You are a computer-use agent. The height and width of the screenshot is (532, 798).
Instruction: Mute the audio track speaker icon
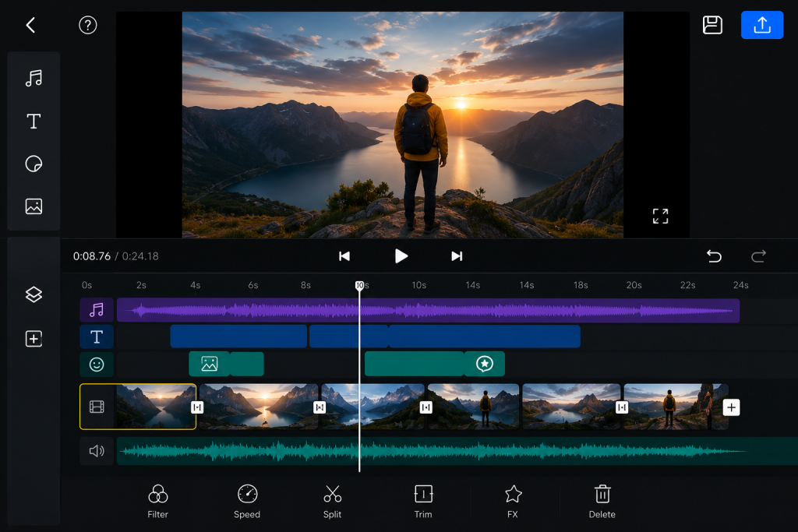(x=97, y=451)
